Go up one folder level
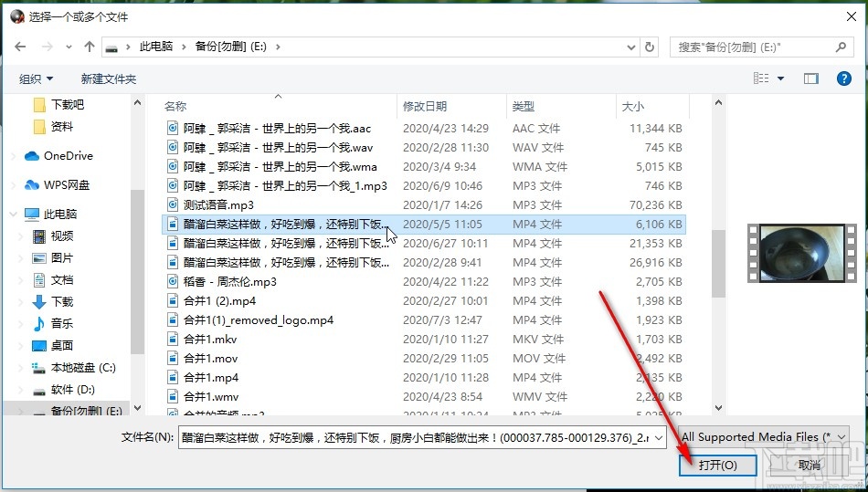The height and width of the screenshot is (492, 868). [90, 47]
